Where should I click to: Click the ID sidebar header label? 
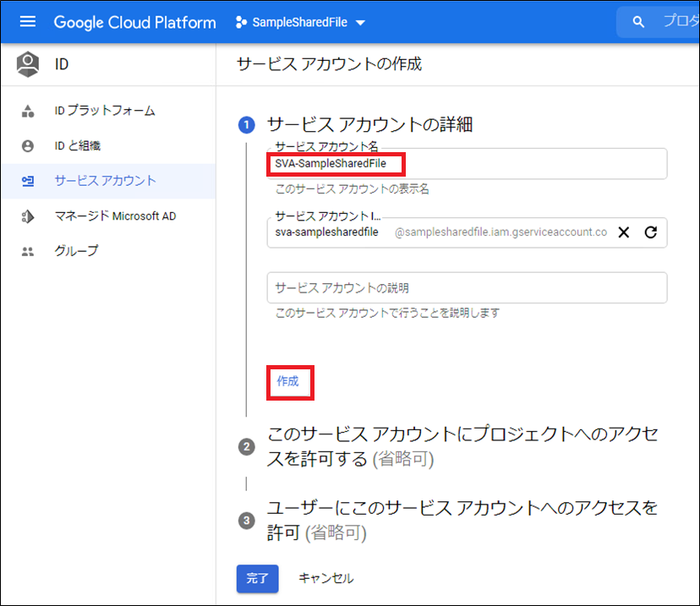click(x=62, y=64)
